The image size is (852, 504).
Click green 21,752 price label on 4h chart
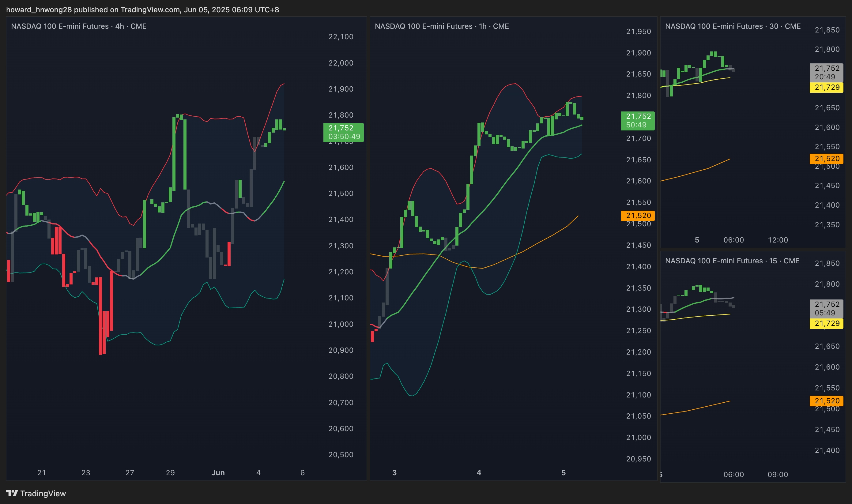tap(343, 132)
